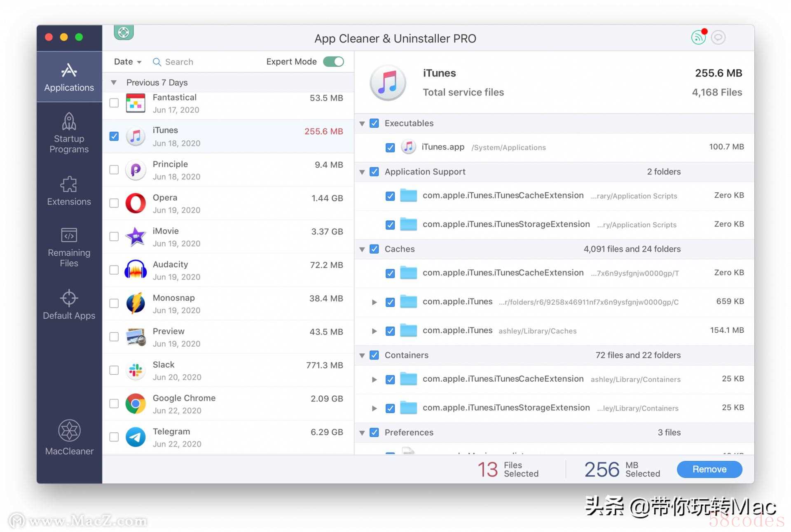Expand iTunesStorageExtension under Containers
The height and width of the screenshot is (532, 791).
click(x=374, y=408)
